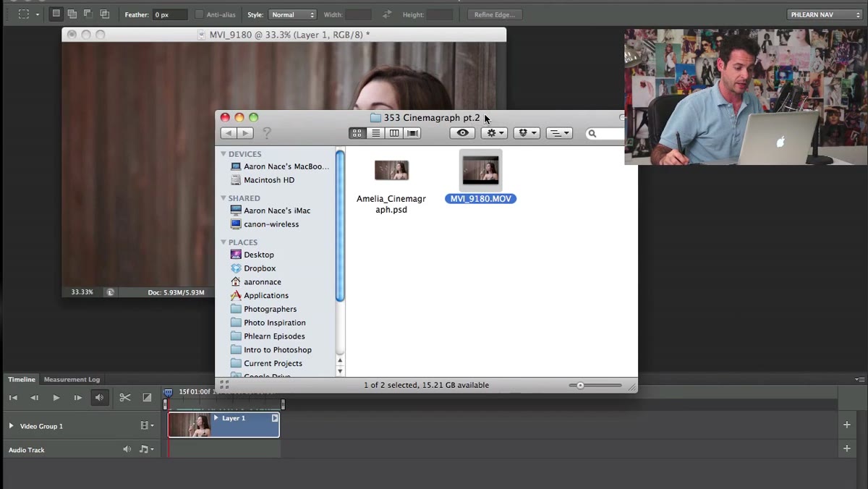Screen dimensions: 868x489
Task: Choose Add to selection mode icon
Action: (72, 14)
